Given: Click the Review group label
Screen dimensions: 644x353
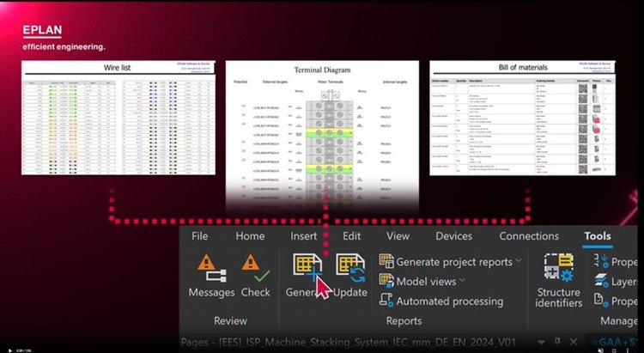Looking at the screenshot, I should [230, 321].
